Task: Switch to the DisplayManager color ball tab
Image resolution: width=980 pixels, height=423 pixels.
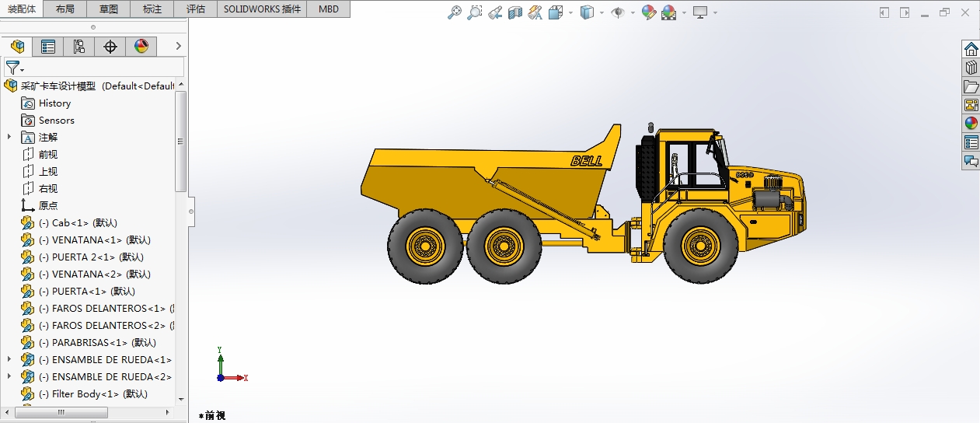Action: pos(141,47)
